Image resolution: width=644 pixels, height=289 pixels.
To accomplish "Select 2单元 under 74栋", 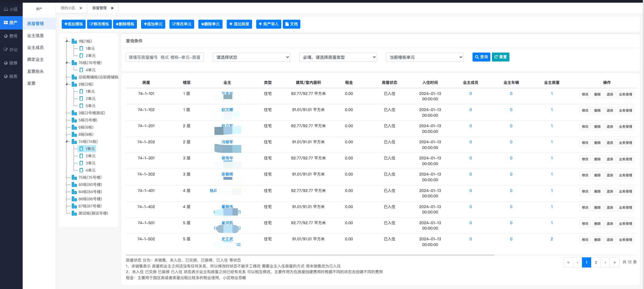I will coord(90,156).
